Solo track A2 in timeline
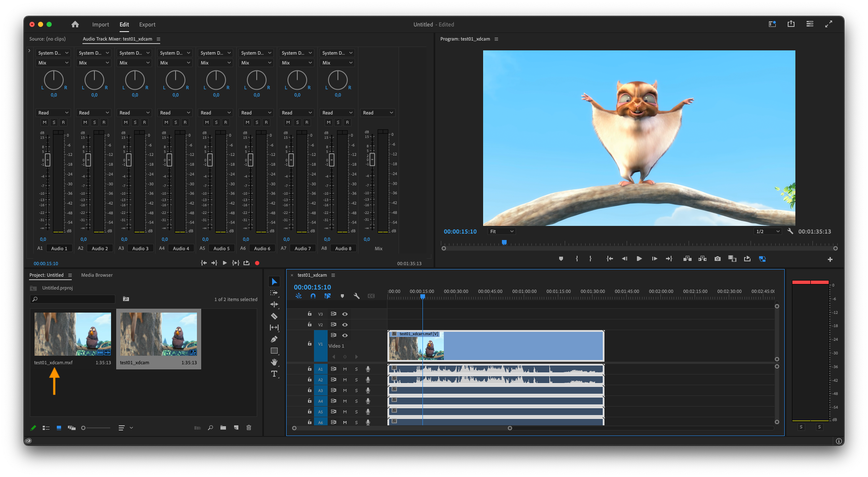Viewport: 868px width, 477px height. pos(356,380)
